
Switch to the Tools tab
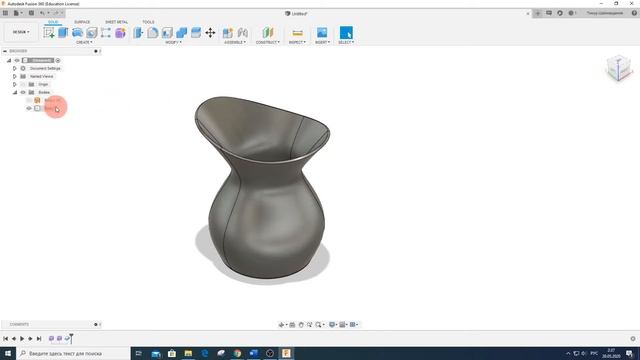click(x=148, y=22)
